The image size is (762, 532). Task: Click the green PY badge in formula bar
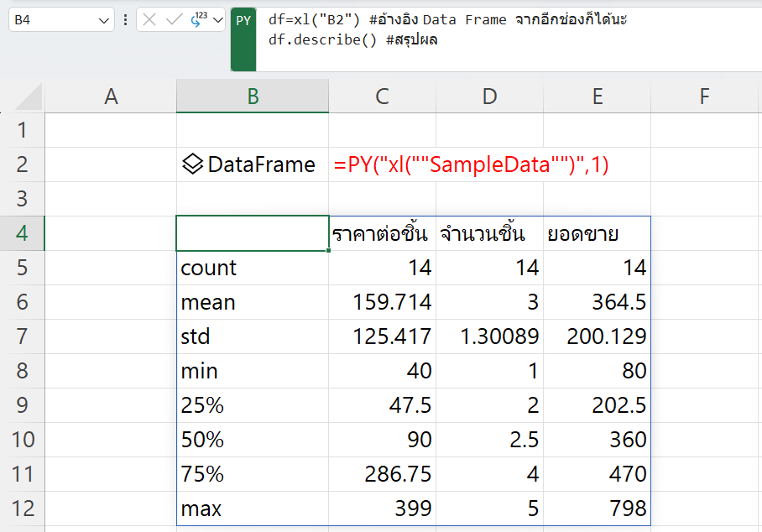243,39
